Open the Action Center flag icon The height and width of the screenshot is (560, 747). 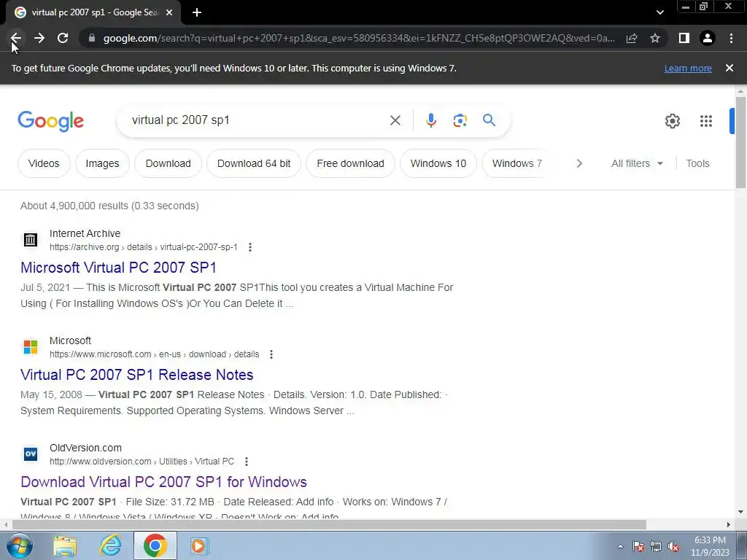tap(638, 546)
